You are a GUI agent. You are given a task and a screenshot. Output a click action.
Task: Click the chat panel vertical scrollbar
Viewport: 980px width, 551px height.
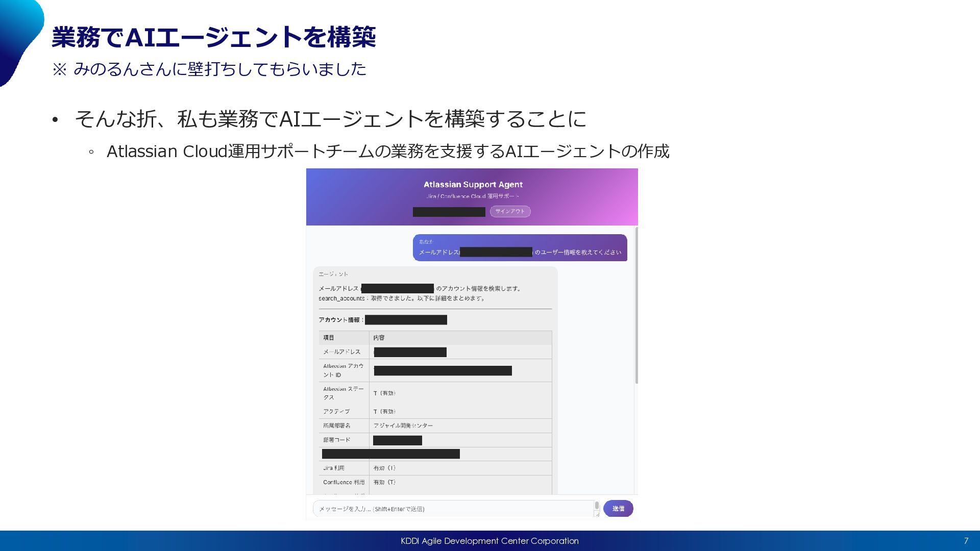(636, 306)
